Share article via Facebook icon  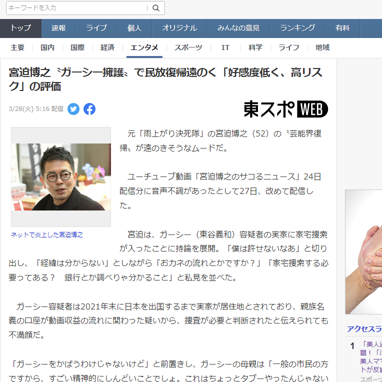point(89,109)
